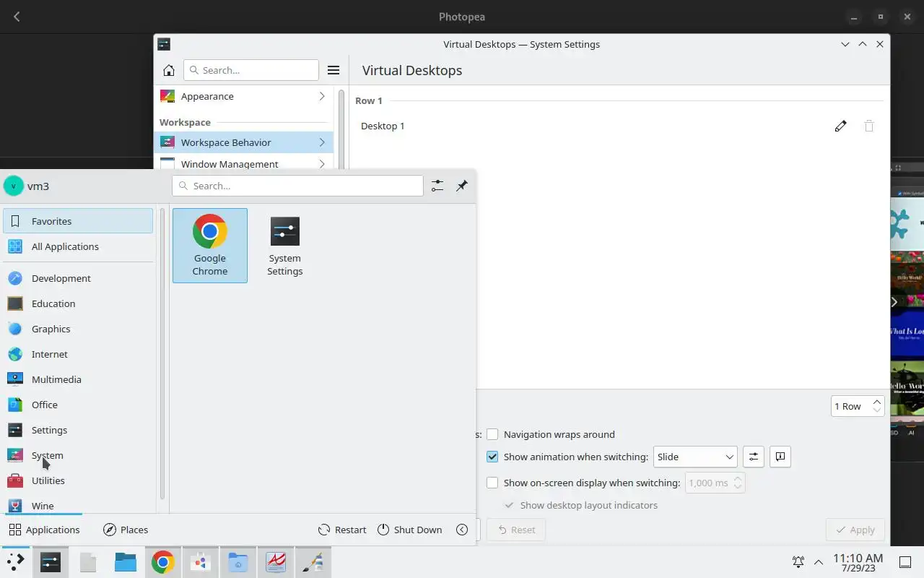Open the home folder taskbar icon
Screen dimensions: 924x578
(x=238, y=562)
